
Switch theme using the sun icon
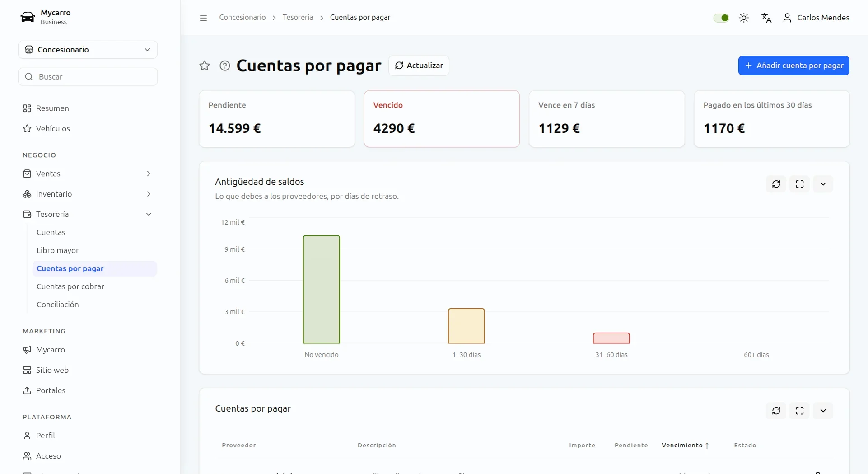coord(744,18)
